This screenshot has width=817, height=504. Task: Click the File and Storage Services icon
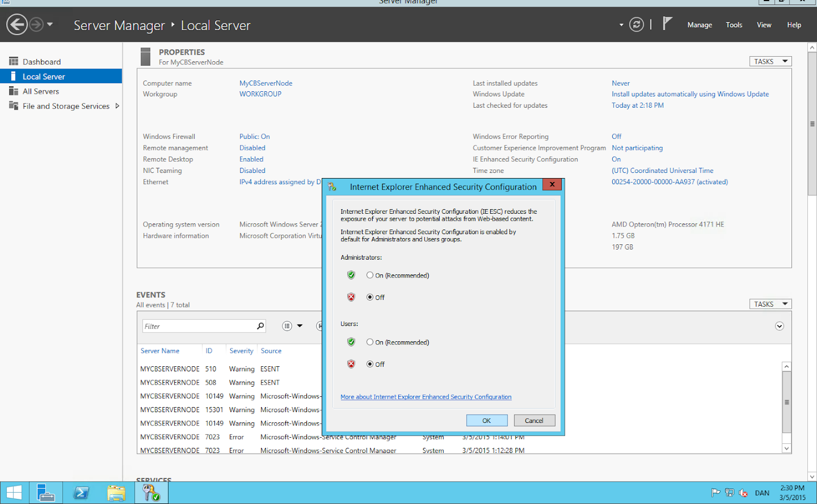[x=13, y=106]
